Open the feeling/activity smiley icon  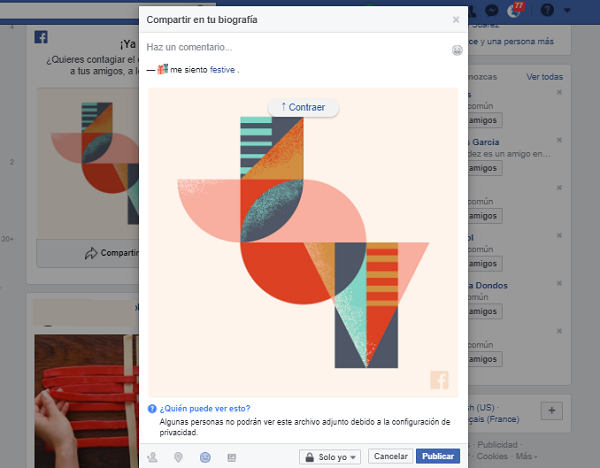205,457
